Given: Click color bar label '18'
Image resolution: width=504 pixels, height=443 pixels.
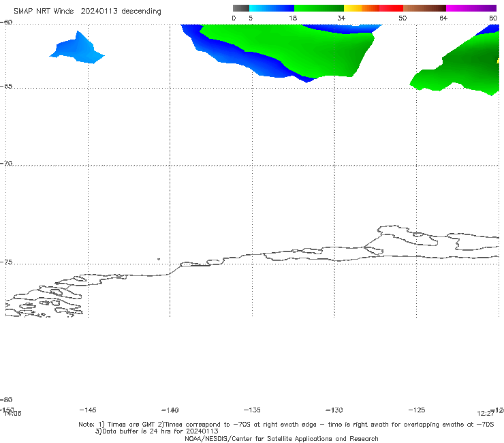Looking at the screenshot, I should [x=293, y=18].
